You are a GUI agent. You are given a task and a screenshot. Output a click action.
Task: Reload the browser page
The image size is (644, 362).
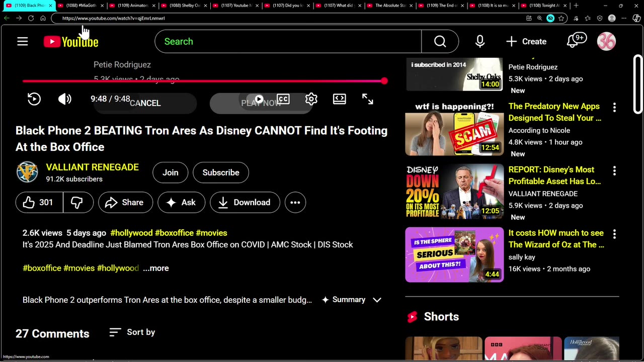[x=31, y=18]
